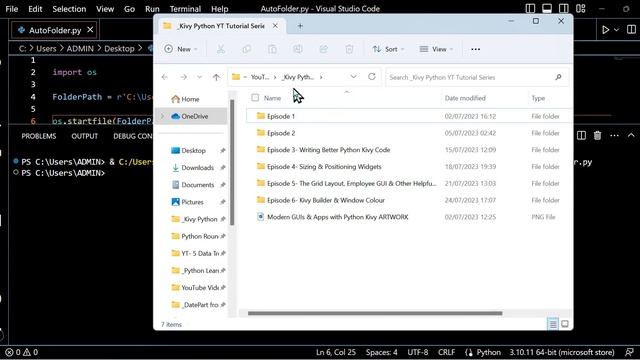Viewport: 640px width, 360px height.
Task: Switch Explorer to details view icon
Action: point(553,324)
